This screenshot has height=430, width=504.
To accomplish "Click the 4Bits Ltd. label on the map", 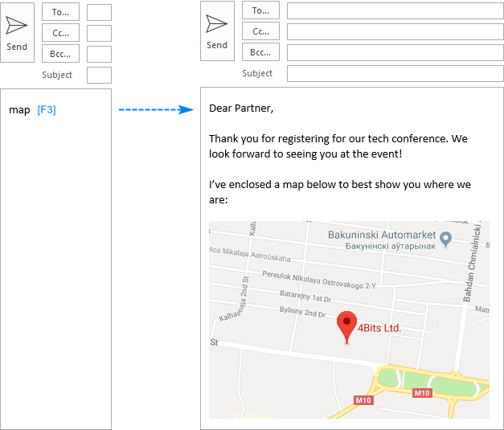I will [379, 328].
